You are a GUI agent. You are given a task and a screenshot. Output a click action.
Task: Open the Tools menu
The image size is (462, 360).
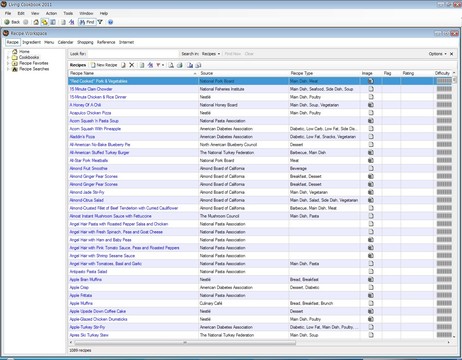(x=68, y=13)
